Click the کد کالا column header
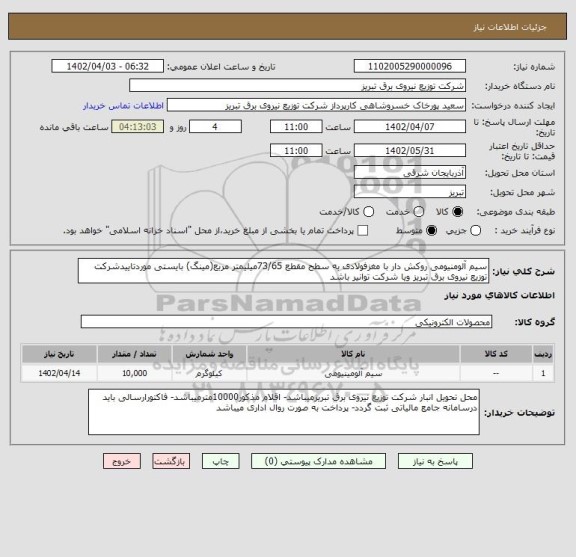The height and width of the screenshot is (557, 576). point(496,354)
